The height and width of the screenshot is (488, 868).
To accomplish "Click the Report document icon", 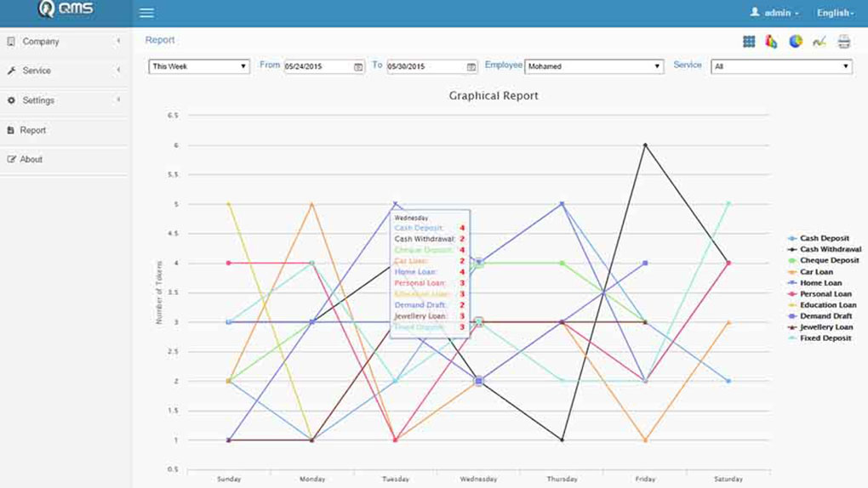I will (x=10, y=130).
